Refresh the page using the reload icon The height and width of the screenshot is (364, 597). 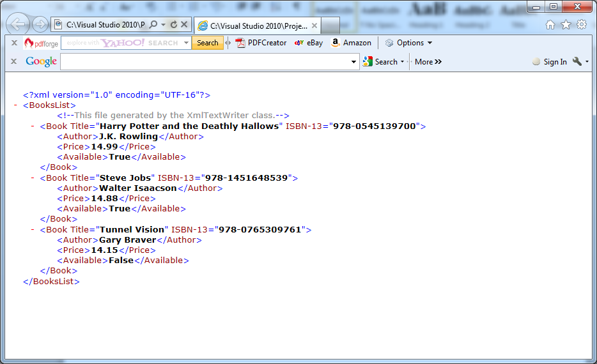coord(174,25)
